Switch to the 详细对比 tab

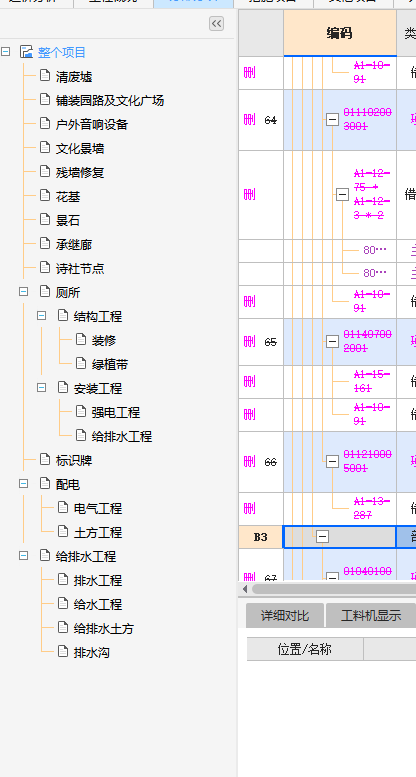(x=285, y=615)
